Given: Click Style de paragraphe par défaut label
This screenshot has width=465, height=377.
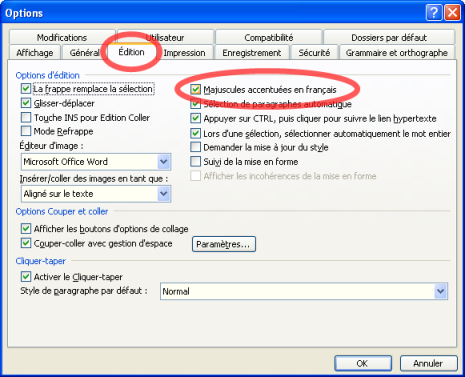Looking at the screenshot, I should coord(84,291).
